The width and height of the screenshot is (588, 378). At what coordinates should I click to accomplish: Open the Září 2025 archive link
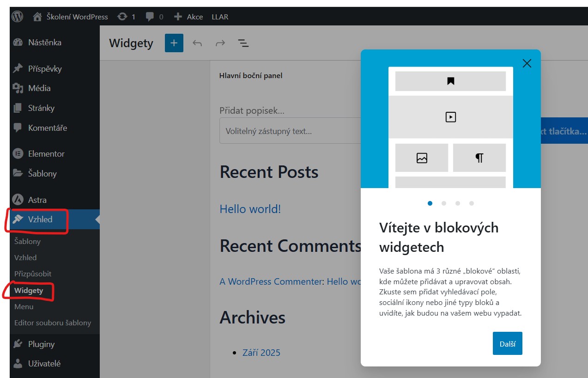[261, 352]
